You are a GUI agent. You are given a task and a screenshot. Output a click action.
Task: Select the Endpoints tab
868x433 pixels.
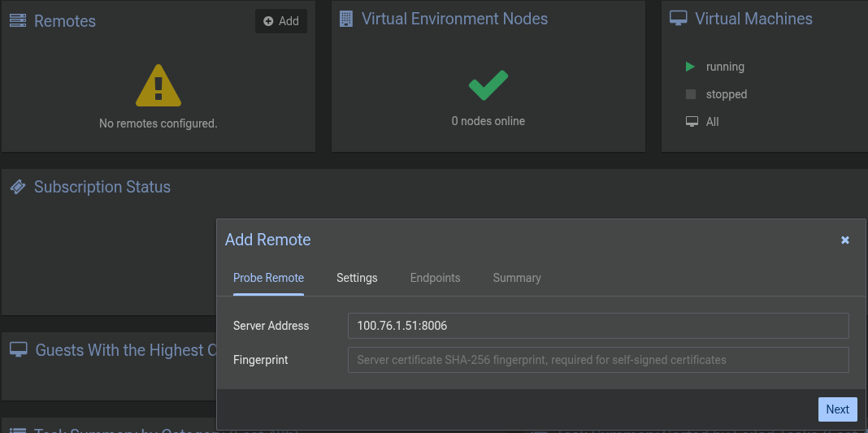(x=435, y=278)
